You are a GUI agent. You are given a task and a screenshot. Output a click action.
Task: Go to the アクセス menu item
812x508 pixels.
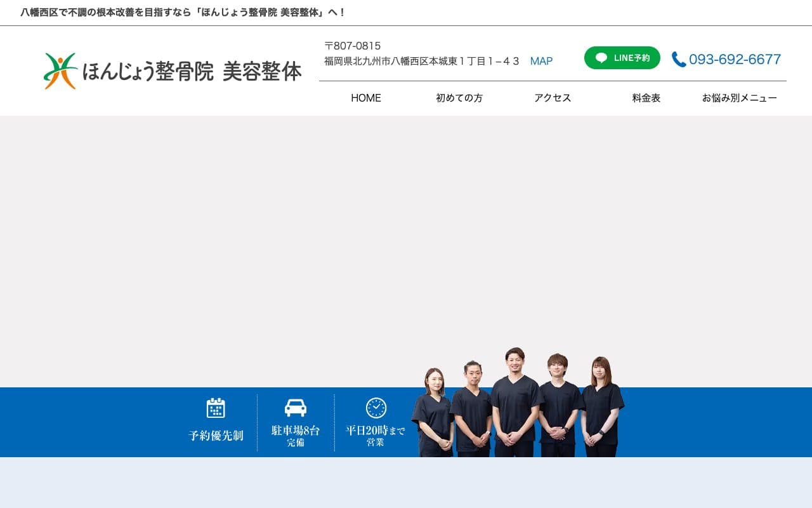(552, 98)
